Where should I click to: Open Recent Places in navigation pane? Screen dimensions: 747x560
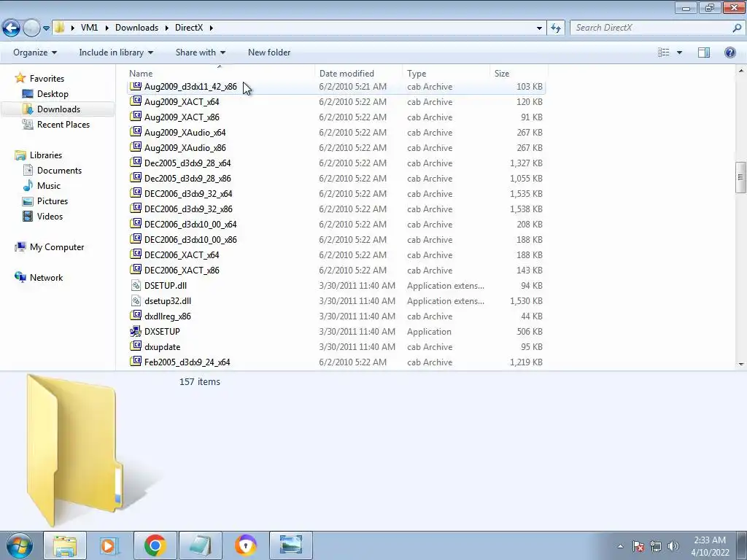pyautogui.click(x=63, y=124)
